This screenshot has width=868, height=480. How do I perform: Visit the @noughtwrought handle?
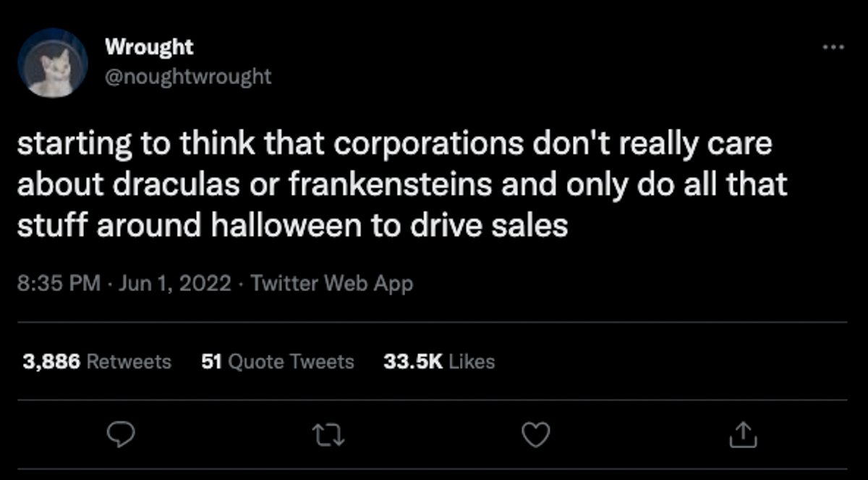(188, 76)
